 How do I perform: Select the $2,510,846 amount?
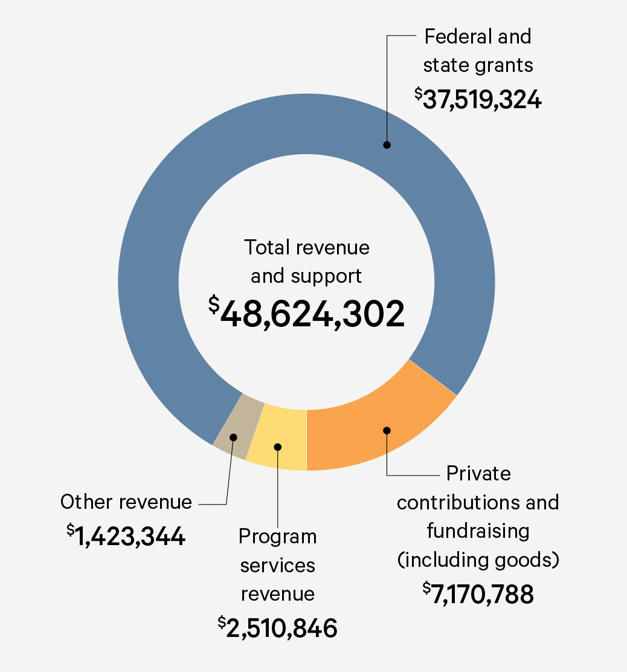click(278, 628)
